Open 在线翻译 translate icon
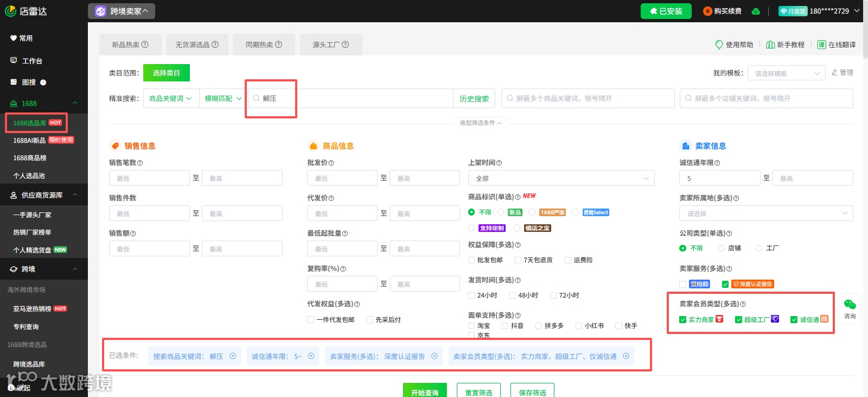The image size is (868, 397). [x=822, y=45]
